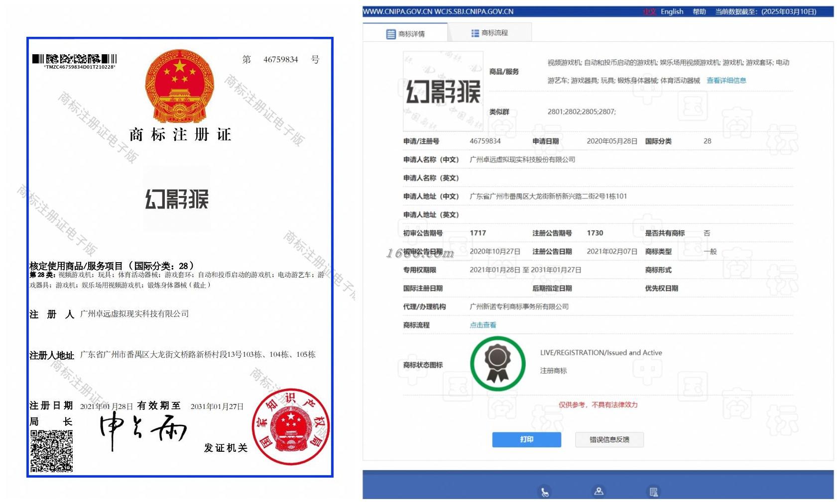Click the phone icon in the footer
840x504 pixels.
tap(545, 492)
